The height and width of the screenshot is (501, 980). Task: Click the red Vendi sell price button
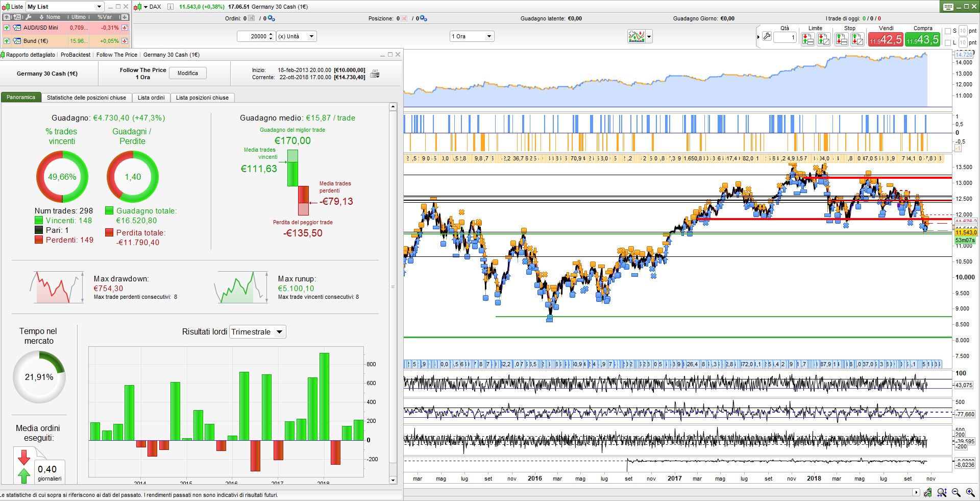point(886,39)
